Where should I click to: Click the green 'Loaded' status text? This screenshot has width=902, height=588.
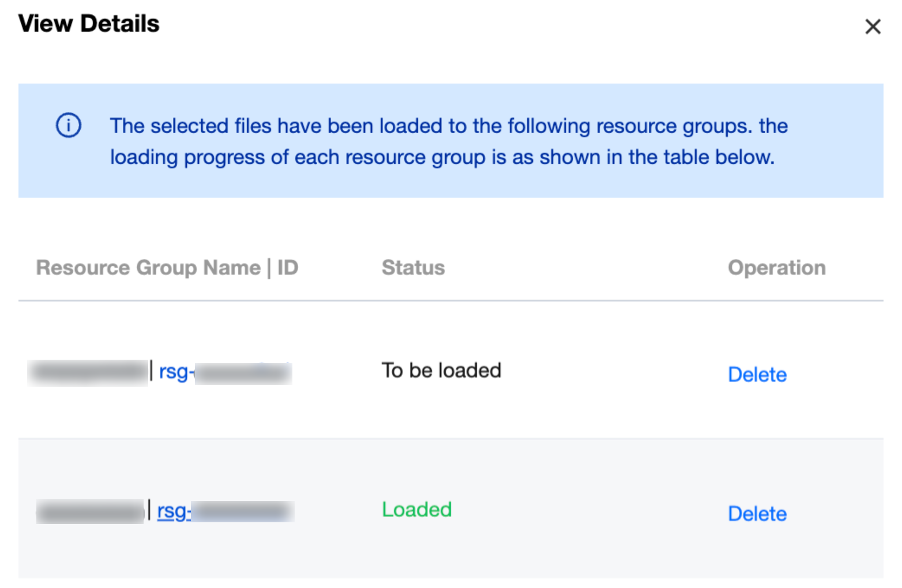[x=416, y=510]
